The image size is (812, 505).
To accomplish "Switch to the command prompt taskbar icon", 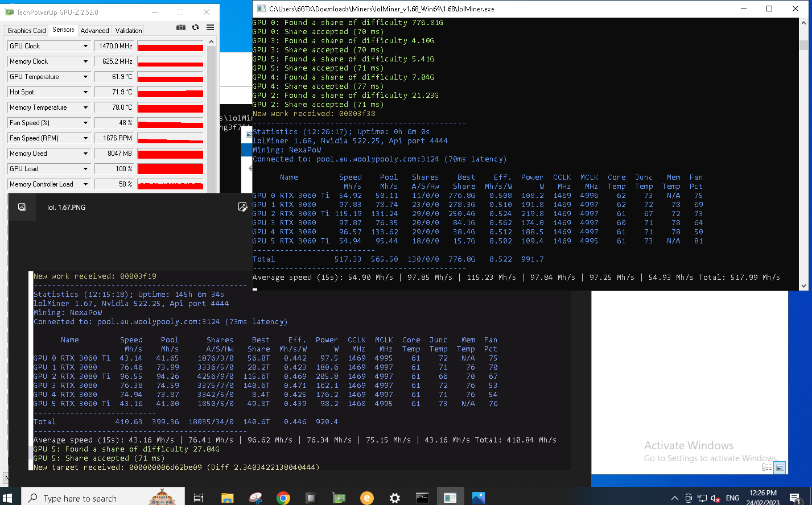I will 422,498.
